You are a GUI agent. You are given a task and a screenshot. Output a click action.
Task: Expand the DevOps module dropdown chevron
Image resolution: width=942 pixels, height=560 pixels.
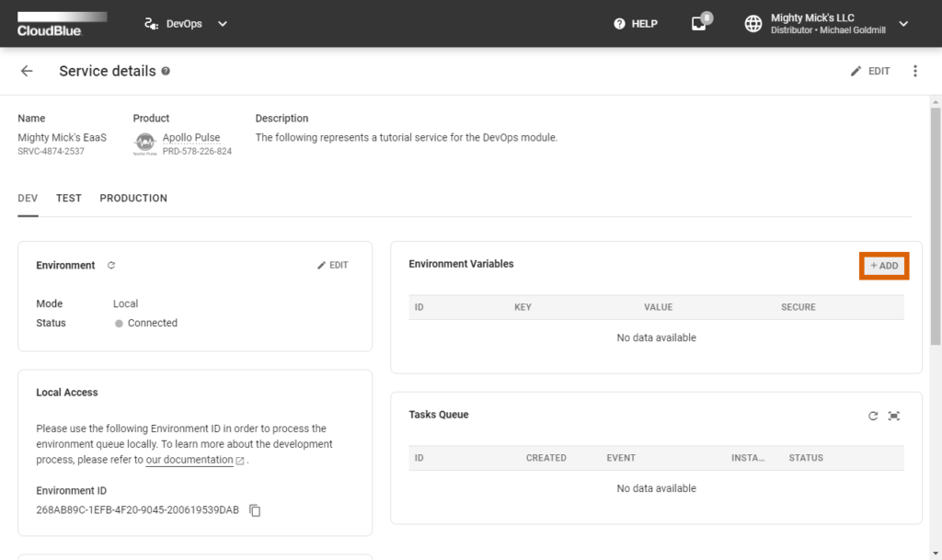pyautogui.click(x=223, y=24)
